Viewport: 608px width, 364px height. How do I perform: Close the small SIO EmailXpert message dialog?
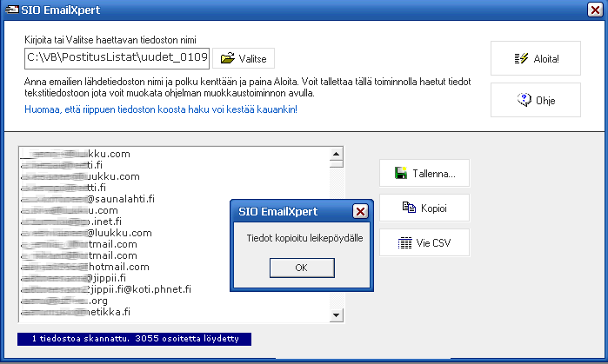coord(360,211)
